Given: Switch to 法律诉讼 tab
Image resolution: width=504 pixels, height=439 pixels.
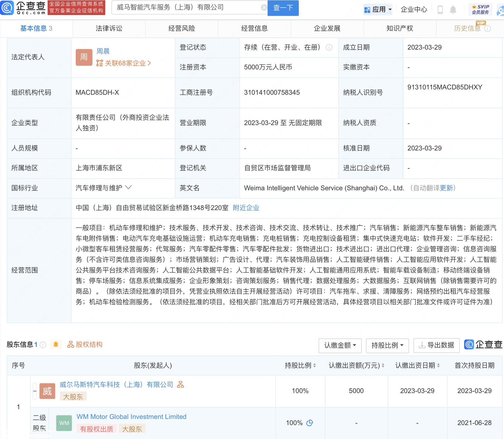Looking at the screenshot, I should [109, 28].
